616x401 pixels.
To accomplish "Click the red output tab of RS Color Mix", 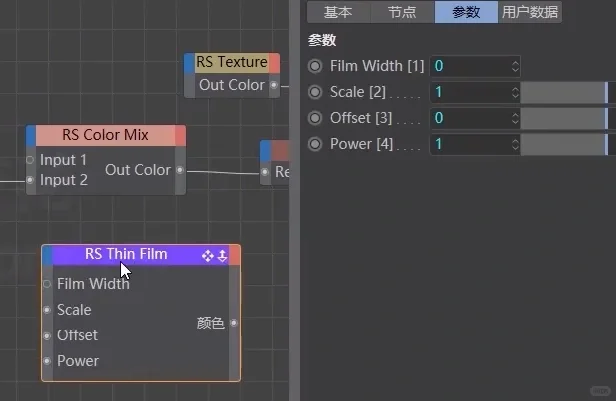I will tap(180, 136).
